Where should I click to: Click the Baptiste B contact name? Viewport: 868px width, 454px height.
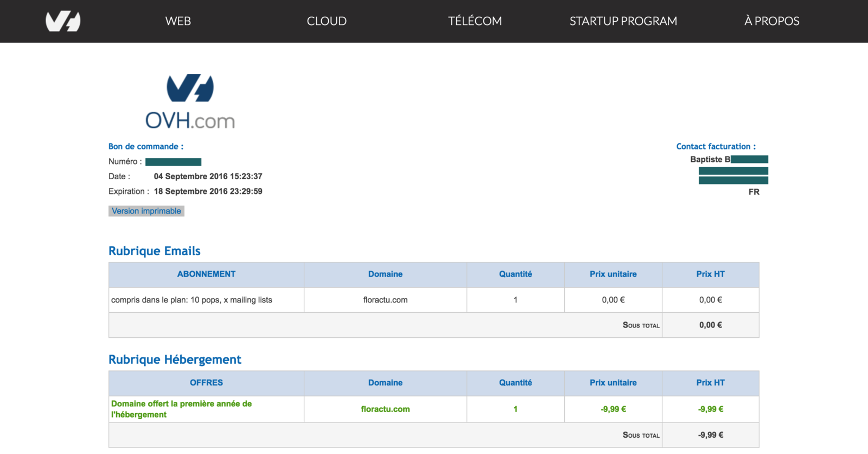[710, 159]
